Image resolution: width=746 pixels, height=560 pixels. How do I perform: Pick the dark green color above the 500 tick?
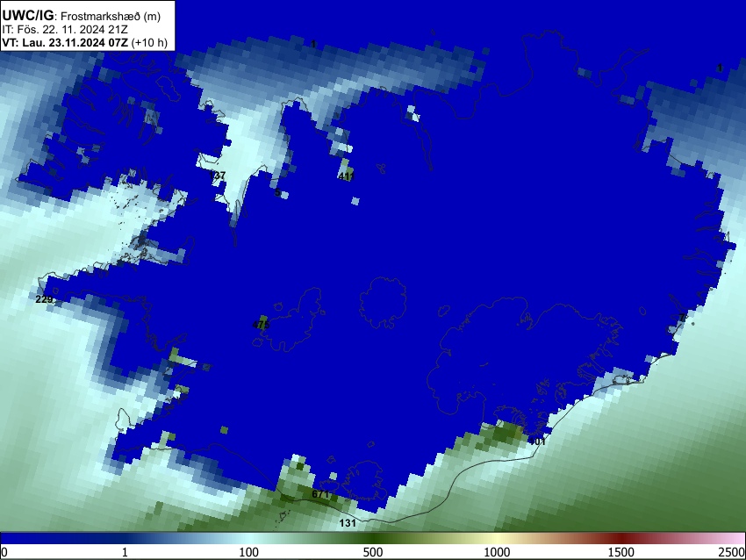(373, 538)
